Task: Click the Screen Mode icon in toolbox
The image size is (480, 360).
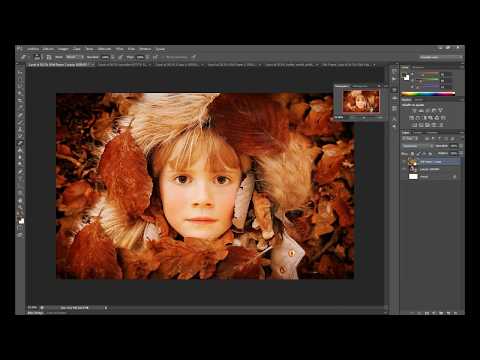Action: (20, 235)
